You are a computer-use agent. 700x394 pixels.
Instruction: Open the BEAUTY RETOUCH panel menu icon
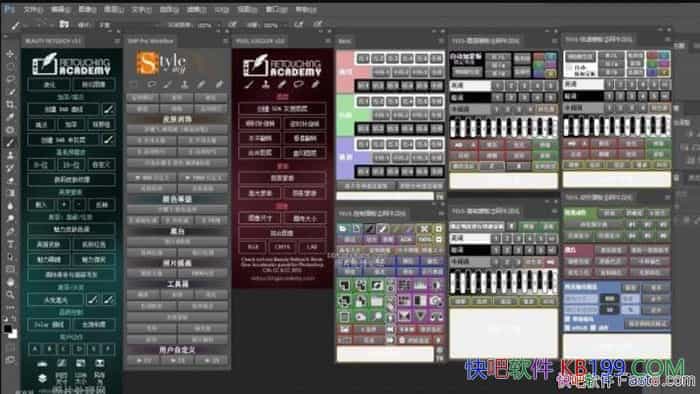pyautogui.click(x=117, y=41)
